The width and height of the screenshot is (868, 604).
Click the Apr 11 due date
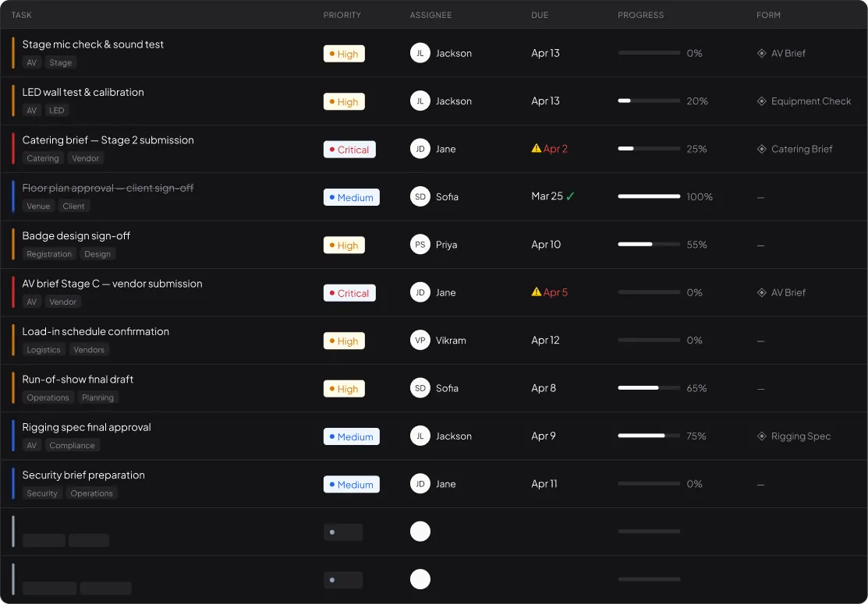[544, 484]
